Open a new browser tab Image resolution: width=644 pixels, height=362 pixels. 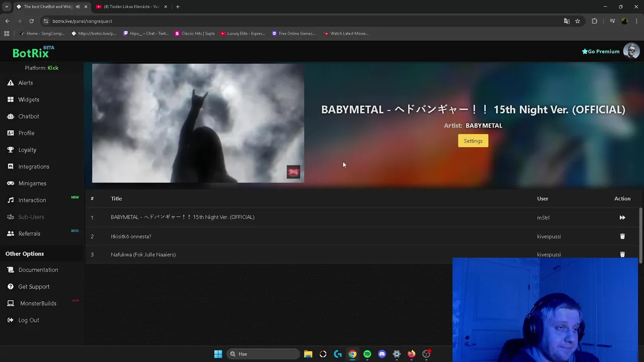point(178,7)
